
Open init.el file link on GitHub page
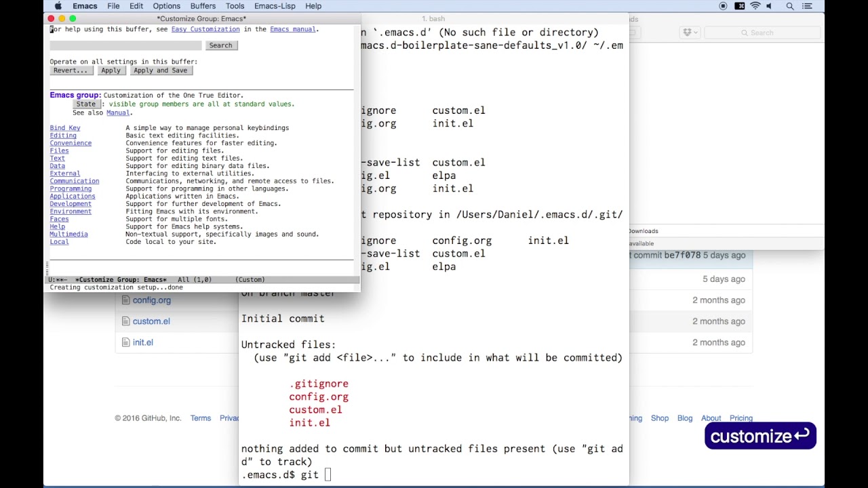coord(143,342)
